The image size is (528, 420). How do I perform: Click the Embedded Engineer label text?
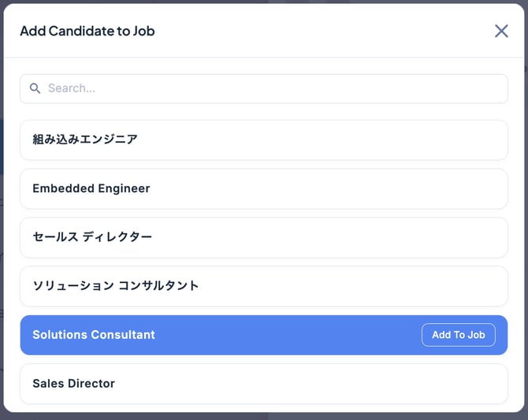point(91,189)
